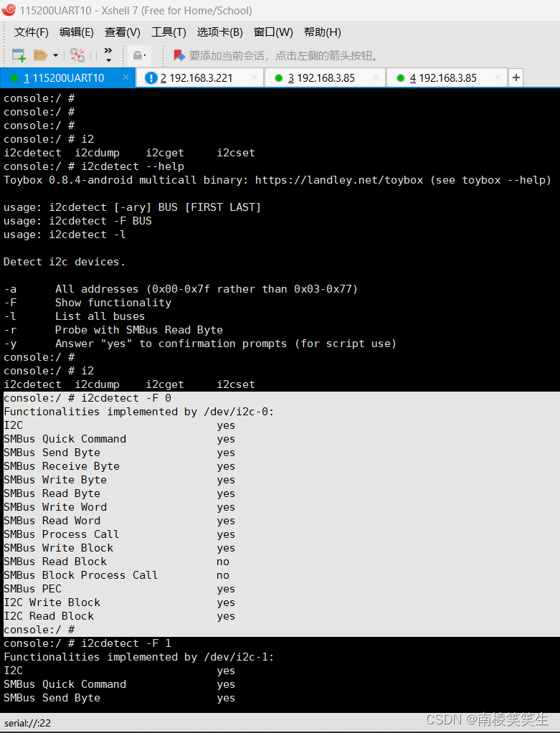This screenshot has height=733, width=560.
Task: Click the Xshell application logo icon
Action: tap(9, 10)
